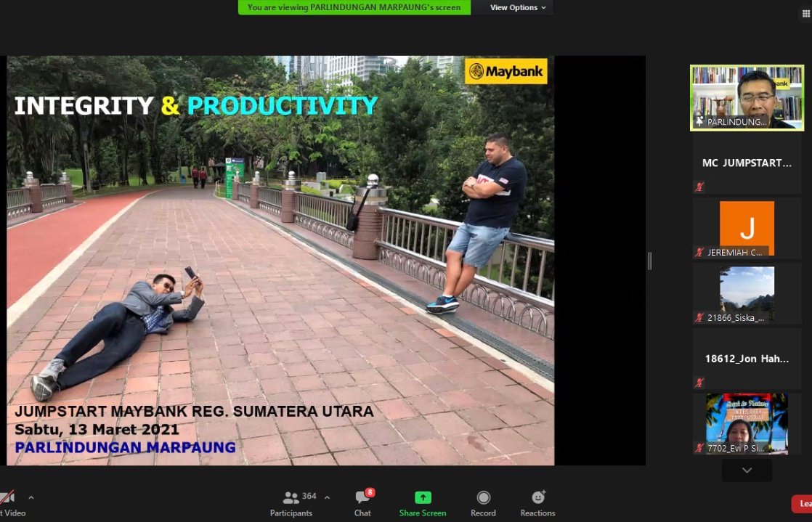The image size is (812, 522).
Task: Select the 7702_Evi P Si video thumbnail
Action: point(747,423)
